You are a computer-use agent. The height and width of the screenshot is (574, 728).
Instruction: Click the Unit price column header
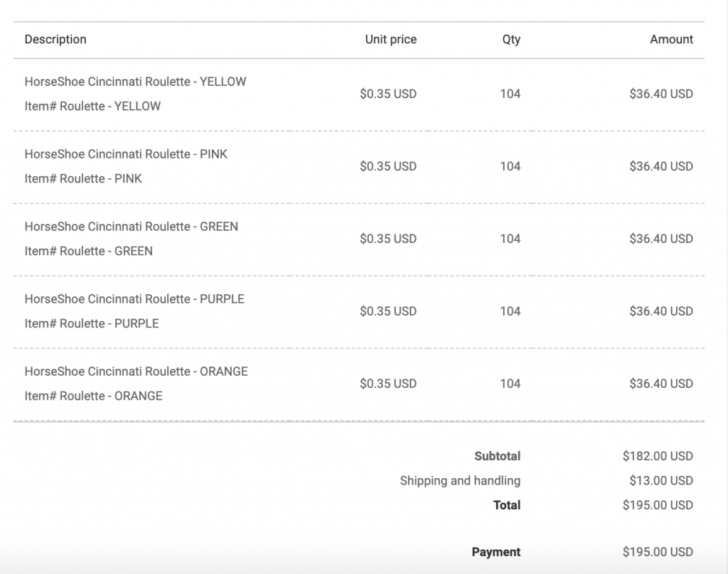point(390,40)
